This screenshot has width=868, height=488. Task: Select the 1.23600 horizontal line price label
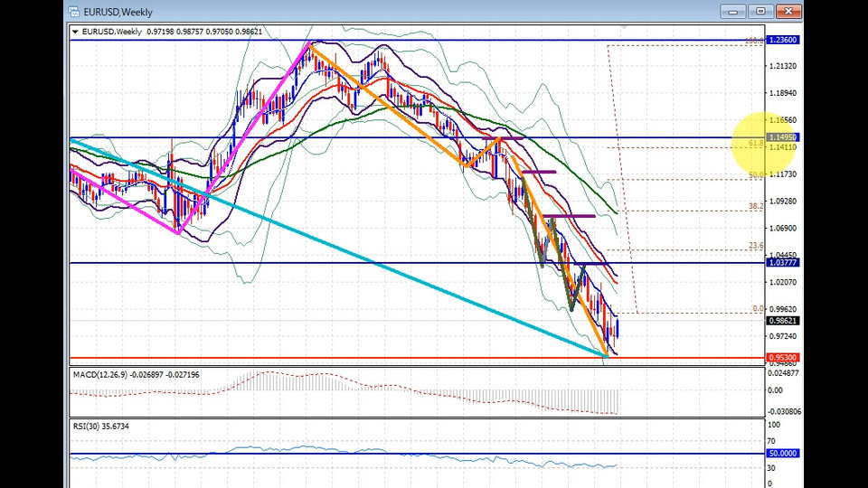[783, 40]
